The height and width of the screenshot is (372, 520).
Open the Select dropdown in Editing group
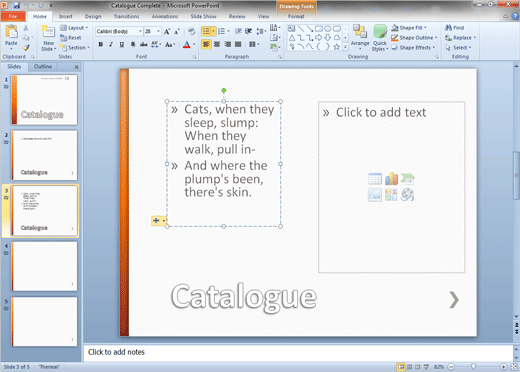click(x=458, y=48)
